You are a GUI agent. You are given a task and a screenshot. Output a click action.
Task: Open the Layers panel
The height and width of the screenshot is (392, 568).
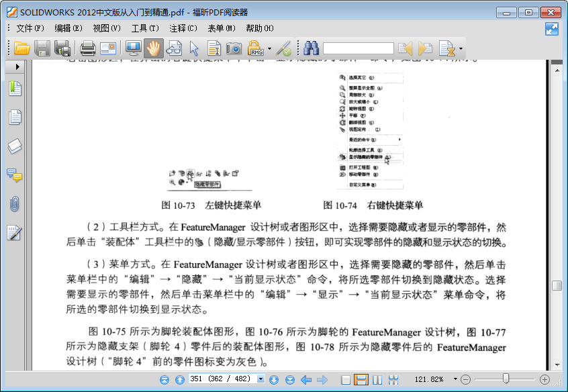point(15,146)
